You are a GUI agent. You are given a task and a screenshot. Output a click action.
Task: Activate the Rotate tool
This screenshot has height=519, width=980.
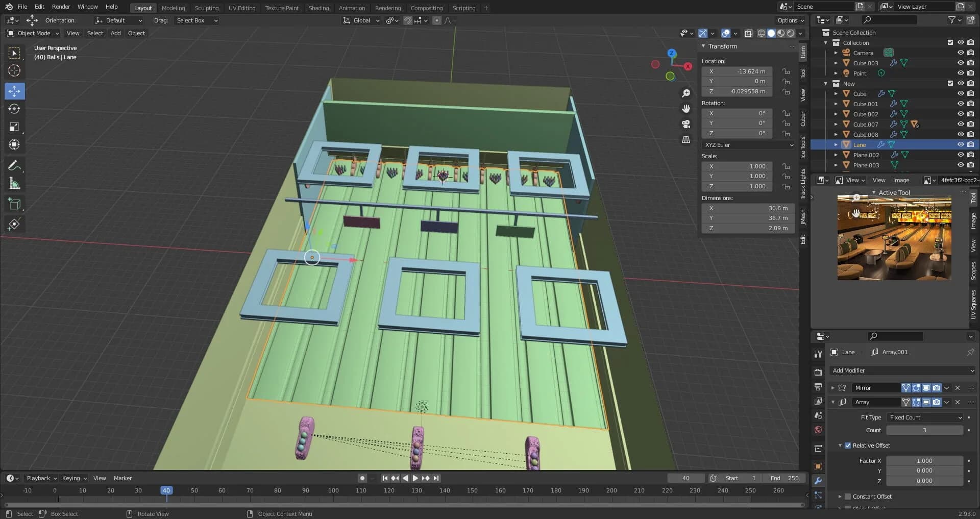[x=14, y=109]
